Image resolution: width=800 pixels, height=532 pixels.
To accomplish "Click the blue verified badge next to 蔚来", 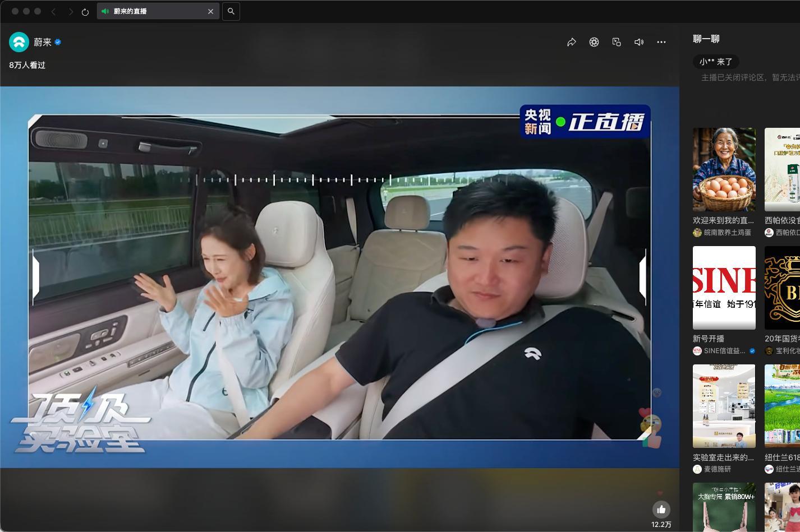I will coord(58,42).
